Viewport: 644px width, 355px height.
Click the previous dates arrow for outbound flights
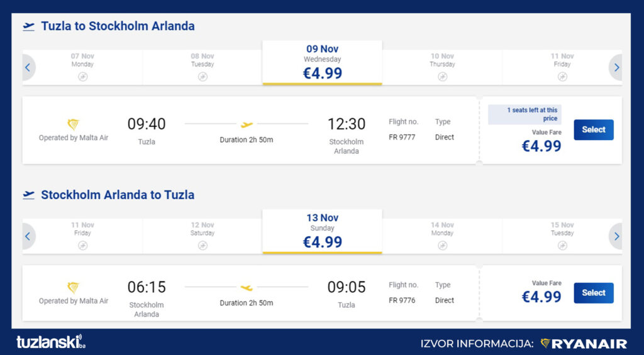click(x=28, y=67)
